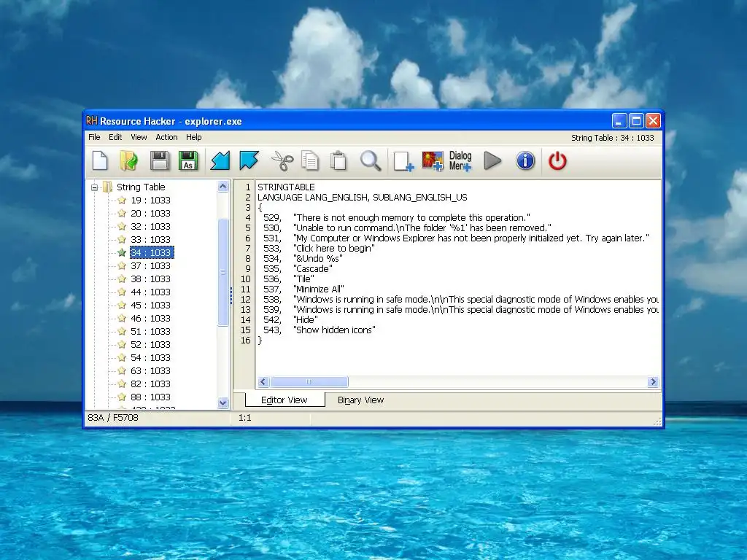747x560 pixels.
Task: Select tree item 46 : 1033
Action: click(x=150, y=318)
